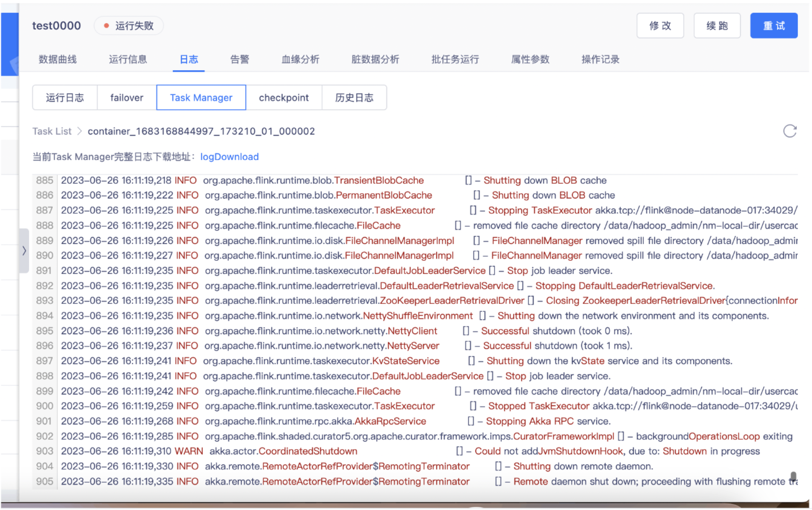Open the 告警 tab
The height and width of the screenshot is (510, 812).
coord(240,59)
